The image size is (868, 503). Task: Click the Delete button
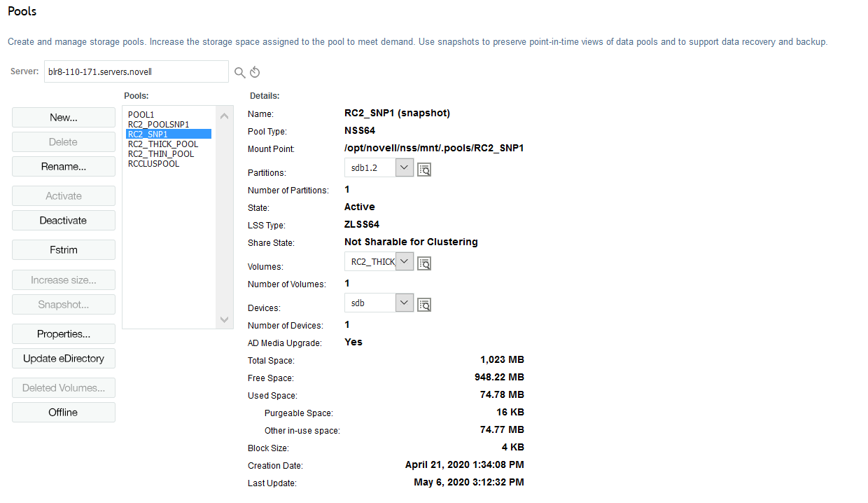tap(63, 142)
